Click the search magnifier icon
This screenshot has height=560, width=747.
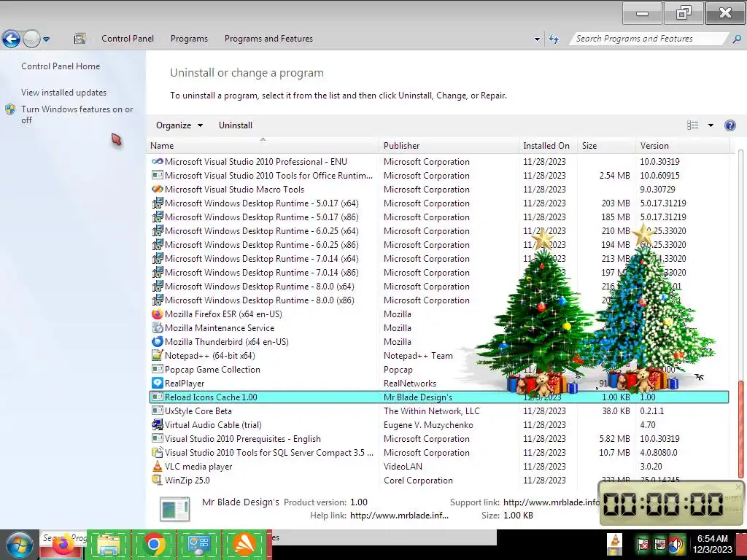(737, 39)
